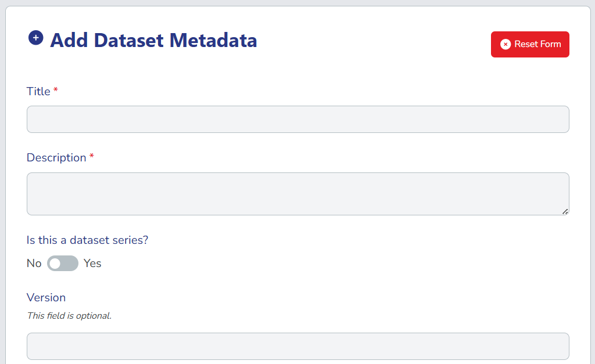The image size is (595, 364).
Task: Click into the Title input field
Action: coord(297,119)
